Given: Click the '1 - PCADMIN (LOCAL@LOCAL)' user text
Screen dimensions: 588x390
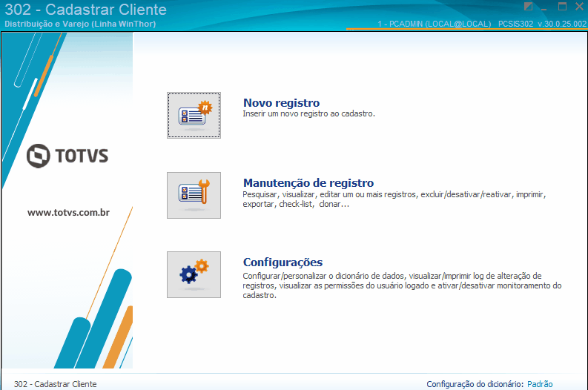Looking at the screenshot, I should (435, 24).
